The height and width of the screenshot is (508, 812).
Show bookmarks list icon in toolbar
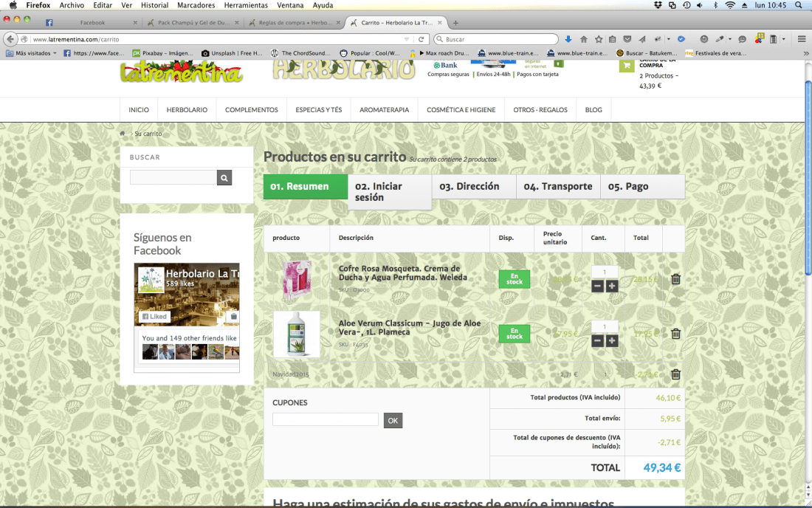point(613,39)
